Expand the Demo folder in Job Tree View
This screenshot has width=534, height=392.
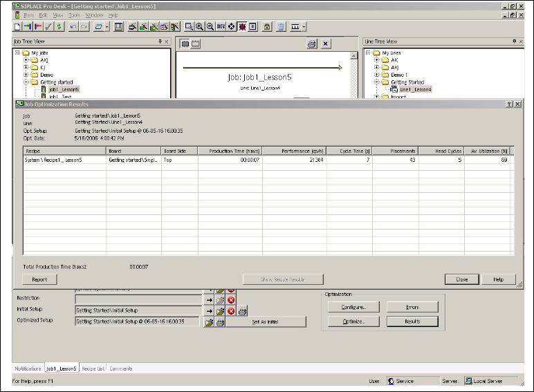click(26, 75)
